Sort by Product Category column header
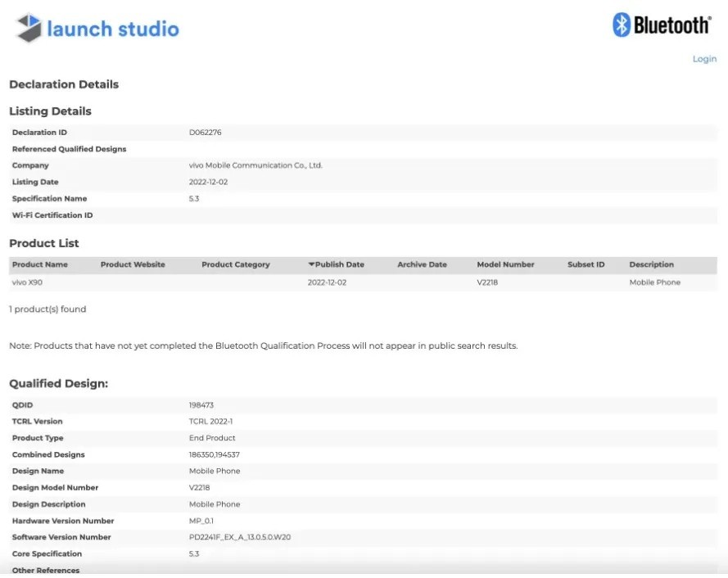This screenshot has width=728, height=578. click(x=235, y=264)
